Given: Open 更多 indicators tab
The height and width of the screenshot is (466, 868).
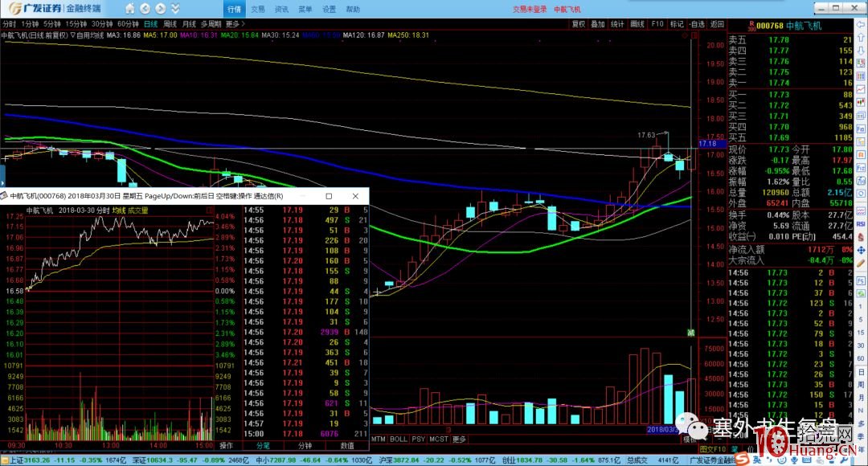Looking at the screenshot, I should click(460, 439).
